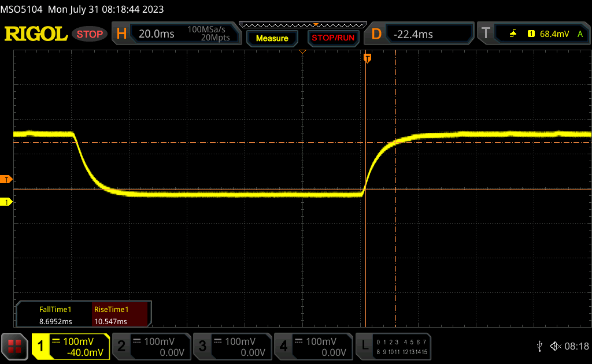Click channel 4 DC coupling icon
592x364 pixels.
click(299, 341)
